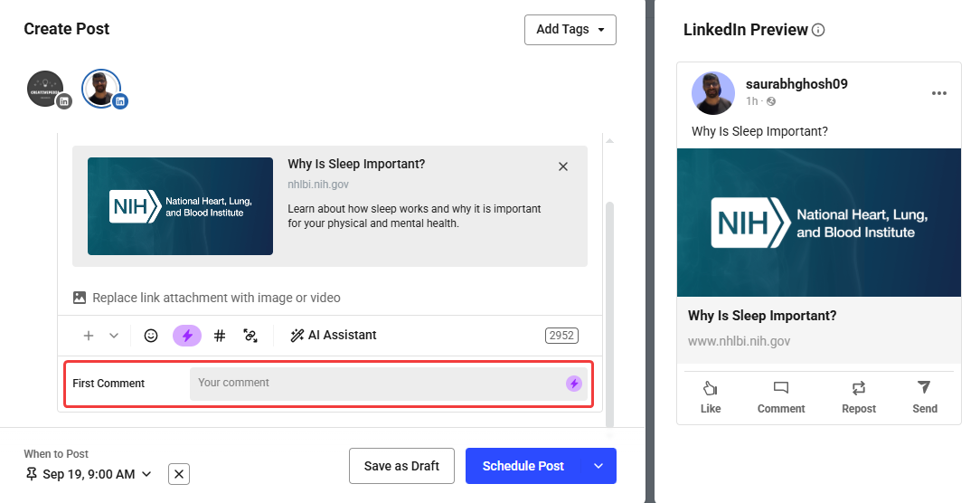Open the Add Tags dropdown
Image resolution: width=980 pixels, height=503 pixels.
point(570,30)
